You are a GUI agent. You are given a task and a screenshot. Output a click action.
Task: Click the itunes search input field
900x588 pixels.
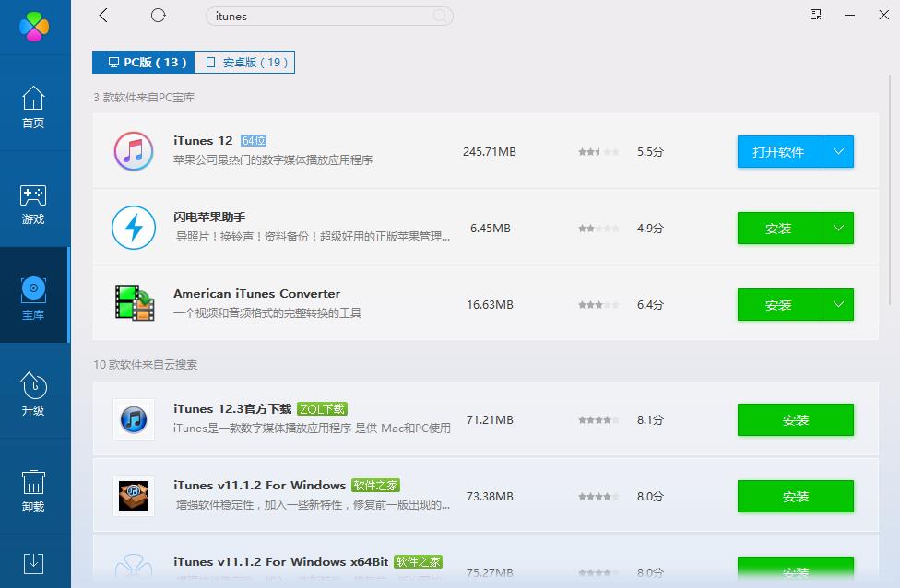coord(329,16)
